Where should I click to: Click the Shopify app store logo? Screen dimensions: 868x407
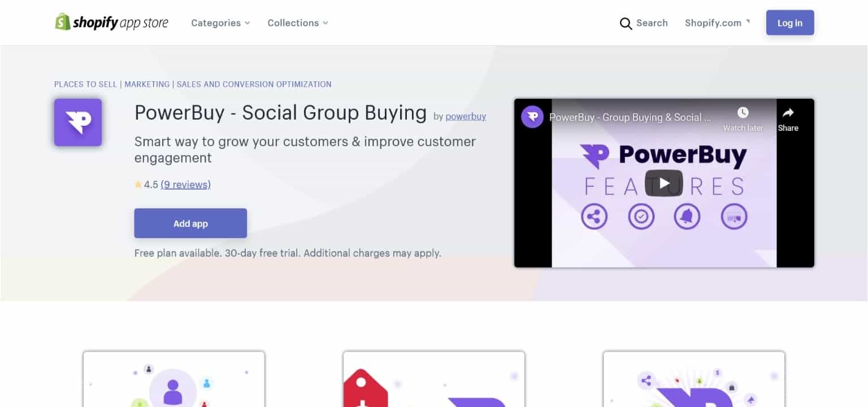click(111, 23)
